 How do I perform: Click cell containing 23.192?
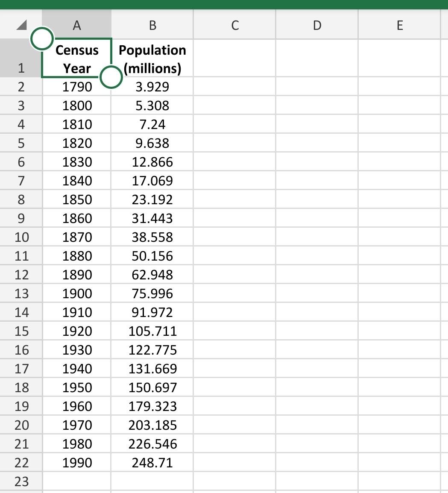click(152, 200)
